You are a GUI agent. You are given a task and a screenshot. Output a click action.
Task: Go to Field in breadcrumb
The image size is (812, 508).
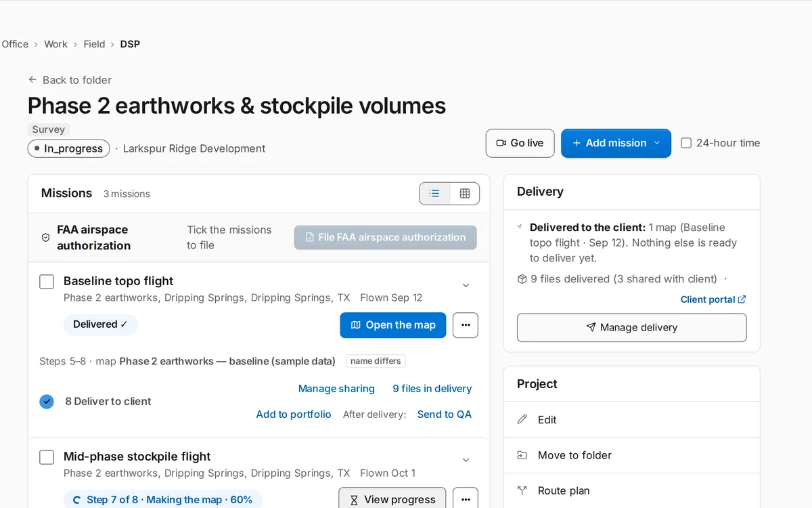(x=94, y=44)
